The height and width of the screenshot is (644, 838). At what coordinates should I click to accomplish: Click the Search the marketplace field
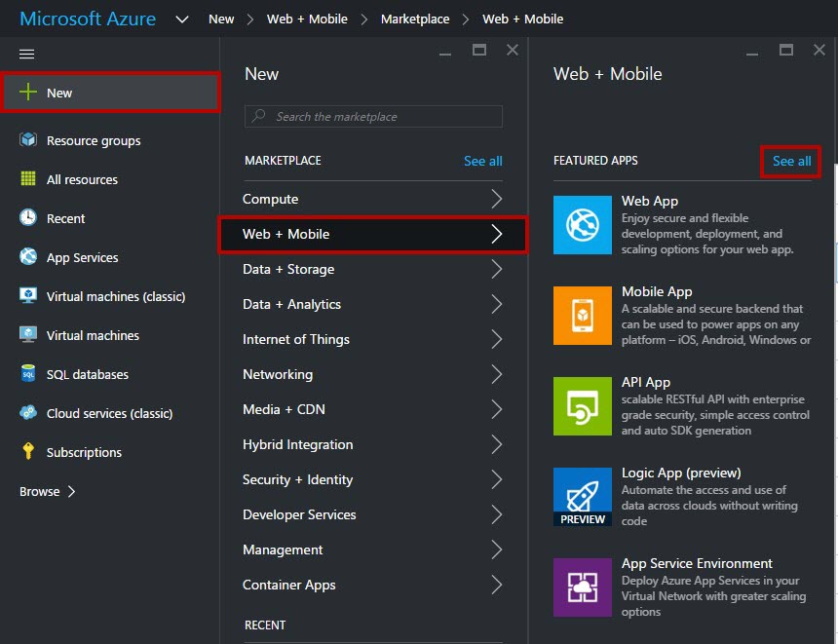coord(373,116)
